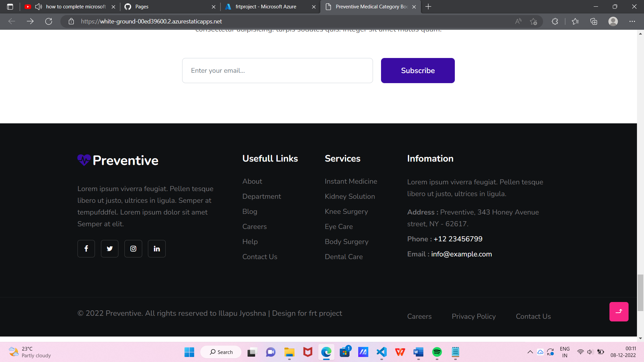Open Edge Collections from the toolbar
This screenshot has height=362, width=644.
click(x=594, y=21)
